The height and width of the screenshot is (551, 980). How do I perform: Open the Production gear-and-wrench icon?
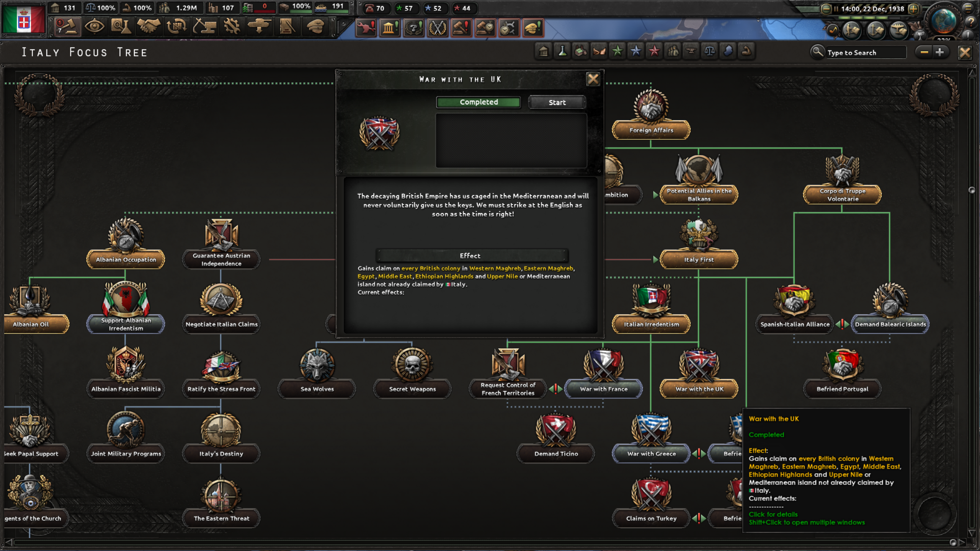coord(232,27)
